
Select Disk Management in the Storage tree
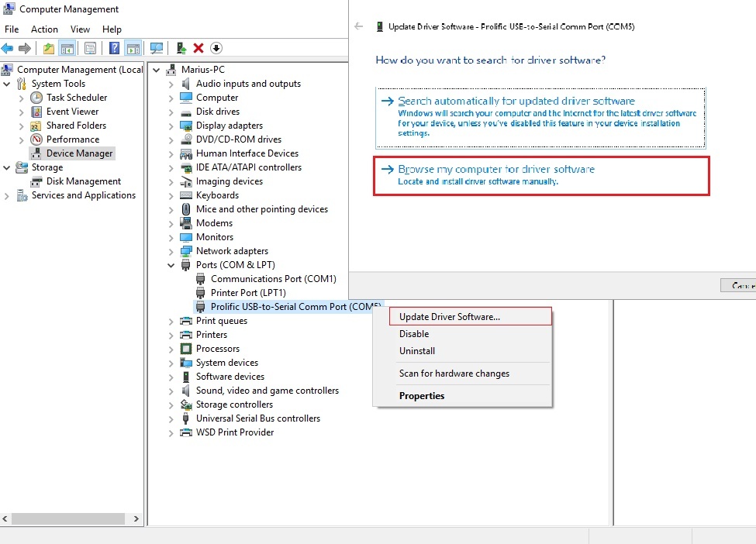(83, 181)
